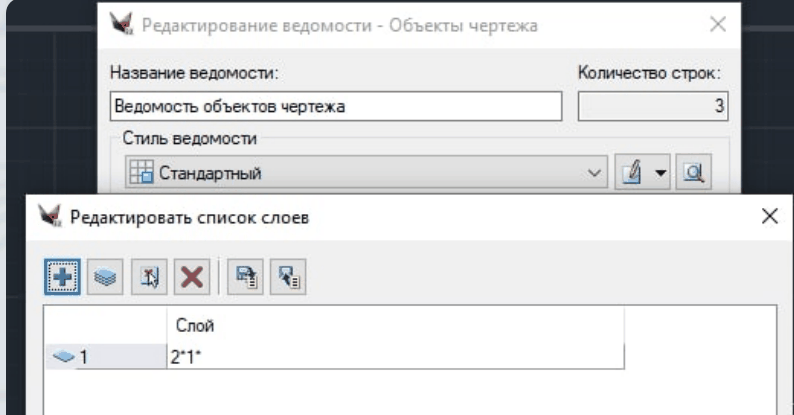Image resolution: width=794 pixels, height=415 pixels.
Task: Expand the black arrow beside edit style
Action: 660,173
